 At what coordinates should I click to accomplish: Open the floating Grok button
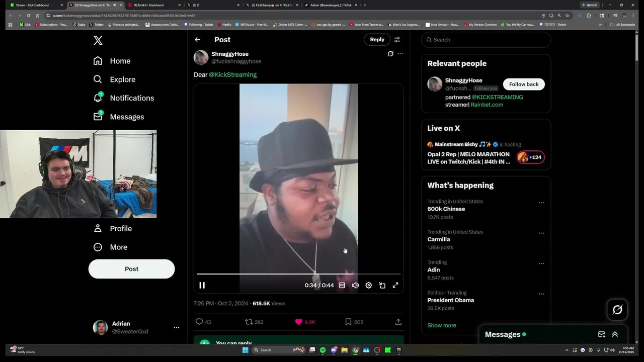(617, 310)
